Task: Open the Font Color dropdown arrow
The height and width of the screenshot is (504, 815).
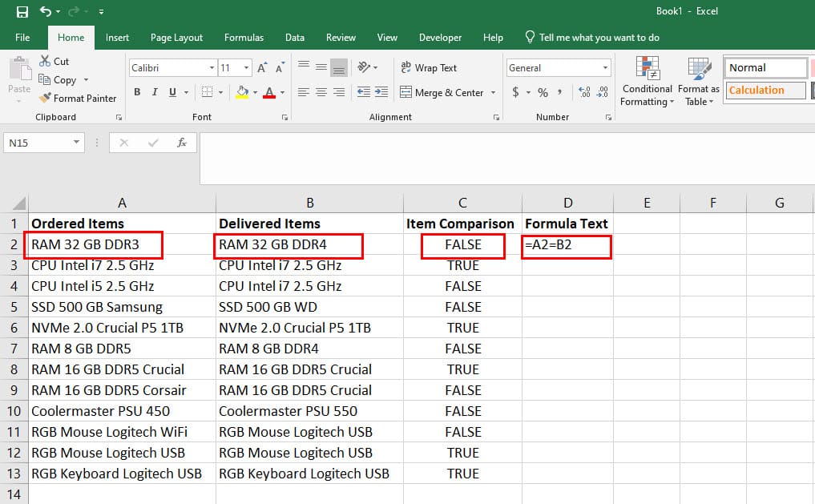Action: click(282, 92)
